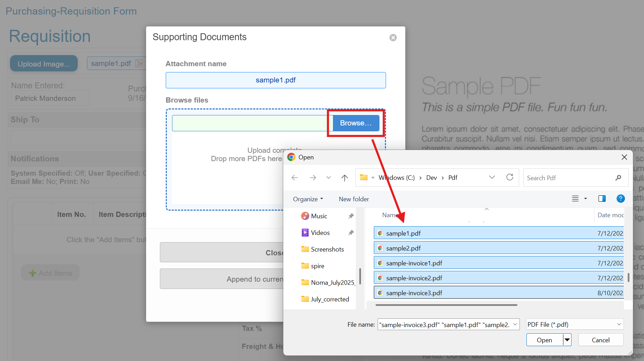The image size is (644, 361).
Task: Click the blue Browse... button
Action: (x=355, y=123)
